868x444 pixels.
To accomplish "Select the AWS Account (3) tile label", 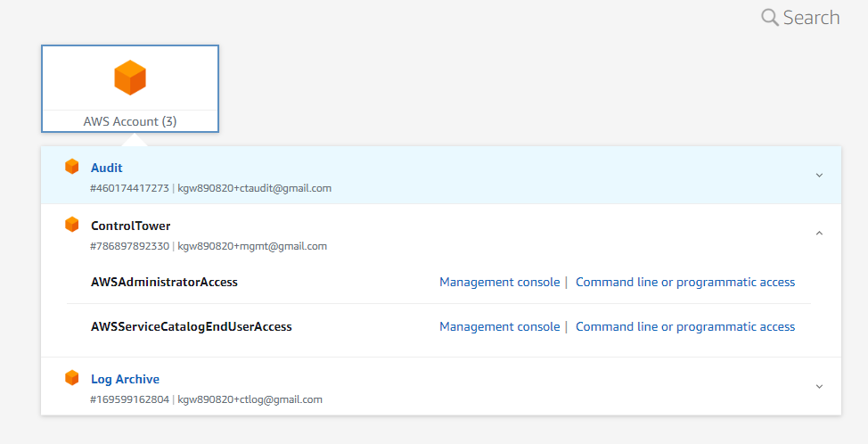I will 130,121.
